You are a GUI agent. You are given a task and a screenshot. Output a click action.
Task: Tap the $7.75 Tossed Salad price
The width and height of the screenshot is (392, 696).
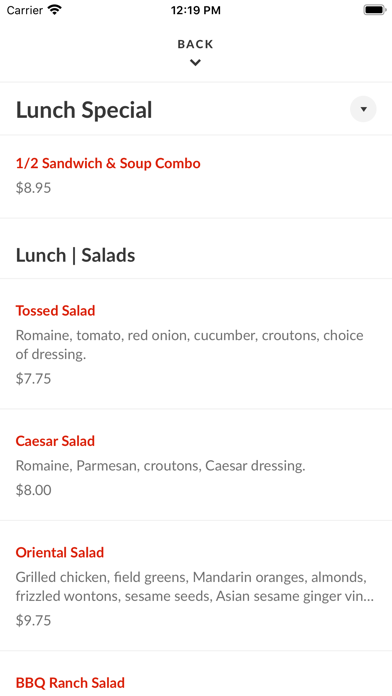[33, 379]
